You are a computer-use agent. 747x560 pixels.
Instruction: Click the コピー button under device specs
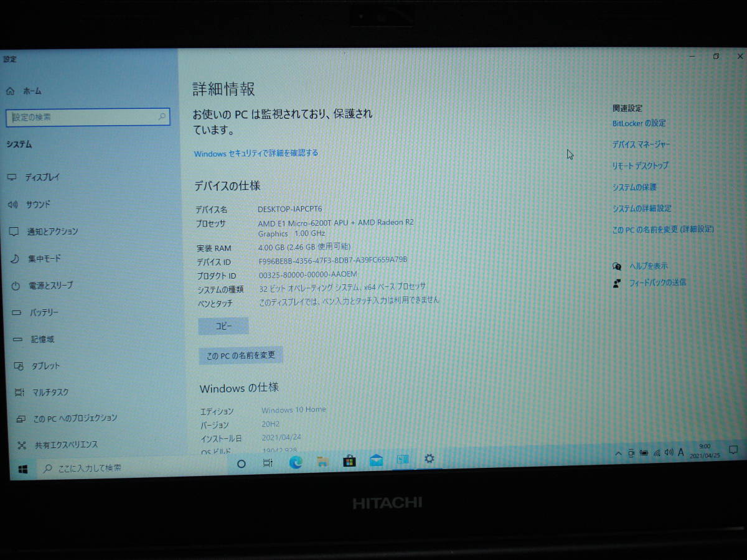tap(223, 326)
